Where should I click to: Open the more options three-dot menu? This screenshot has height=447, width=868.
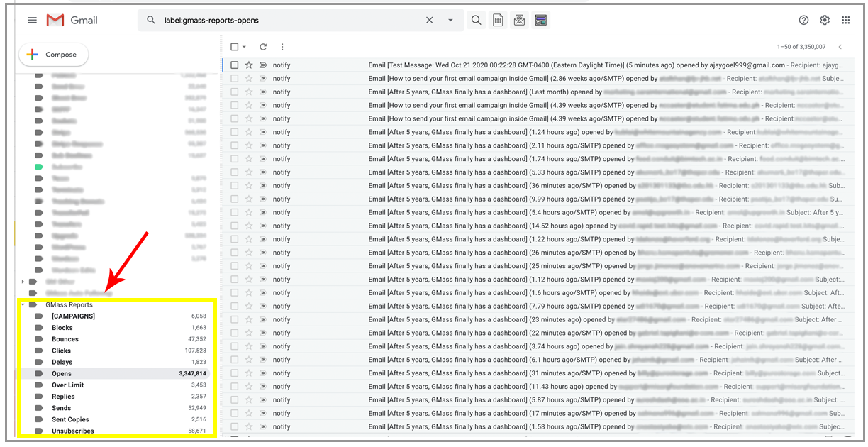(x=282, y=46)
